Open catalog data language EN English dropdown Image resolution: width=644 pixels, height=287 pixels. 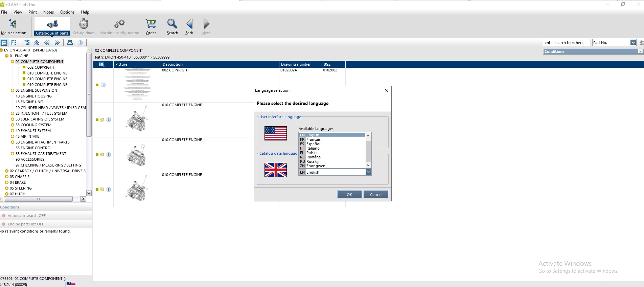(368, 172)
